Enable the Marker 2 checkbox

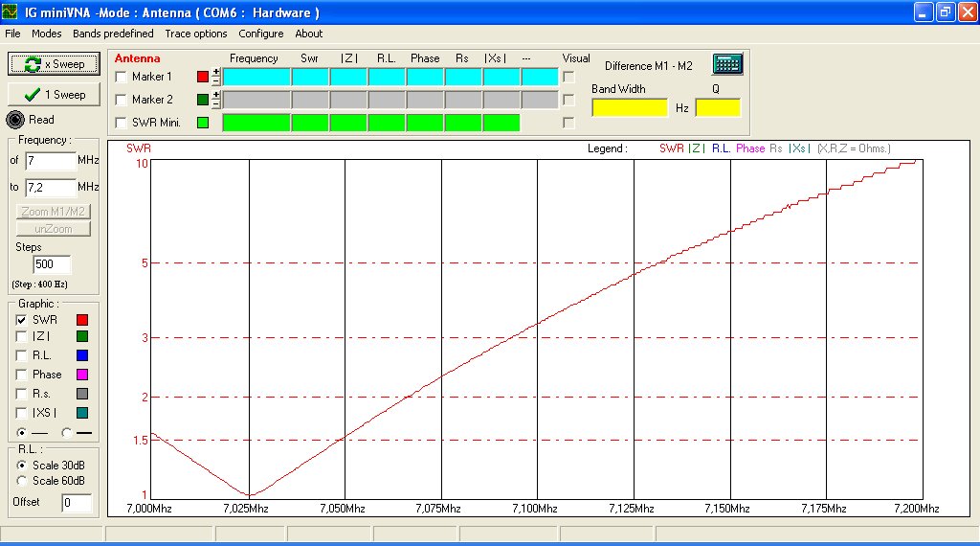(x=122, y=100)
